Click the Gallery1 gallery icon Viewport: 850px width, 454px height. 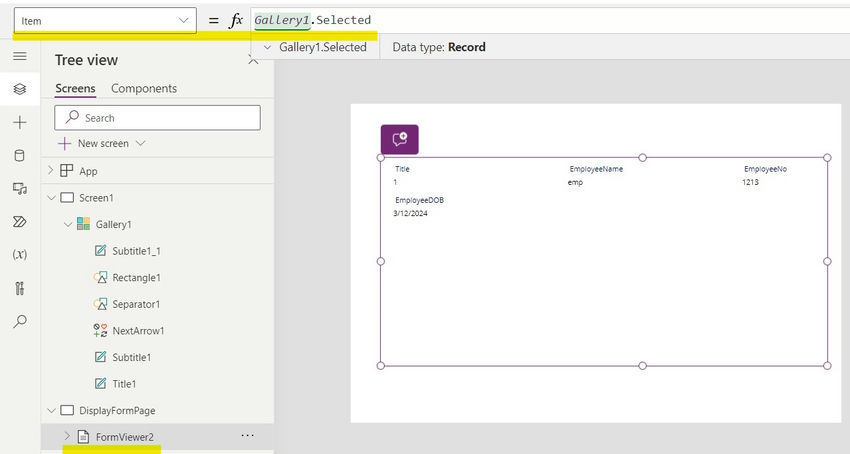tap(83, 224)
